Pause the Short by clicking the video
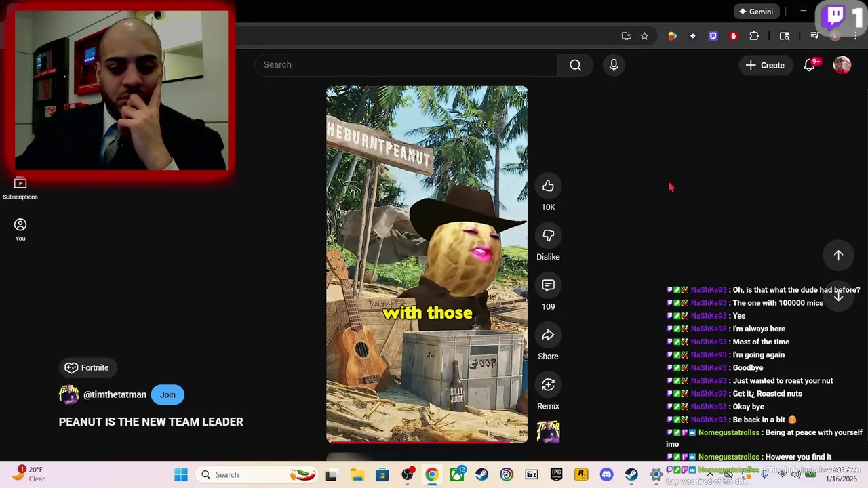 click(427, 264)
